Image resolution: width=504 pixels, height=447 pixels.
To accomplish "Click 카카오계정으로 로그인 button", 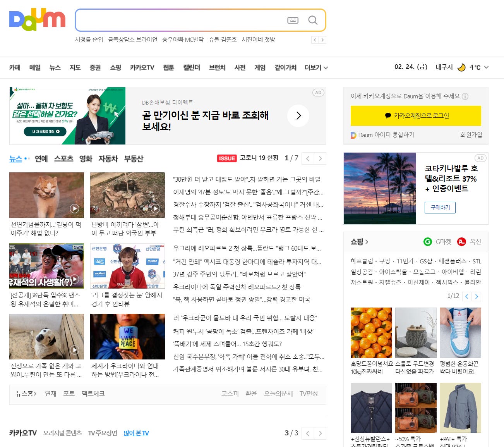I will [416, 116].
